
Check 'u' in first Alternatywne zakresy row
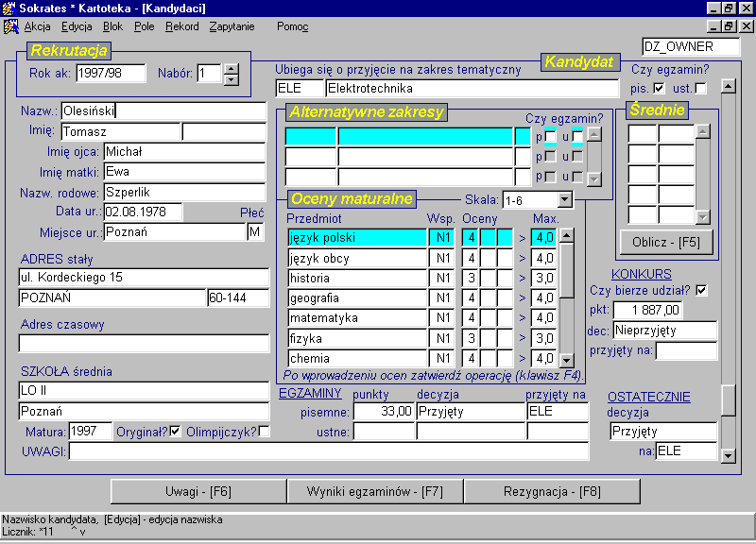point(577,137)
